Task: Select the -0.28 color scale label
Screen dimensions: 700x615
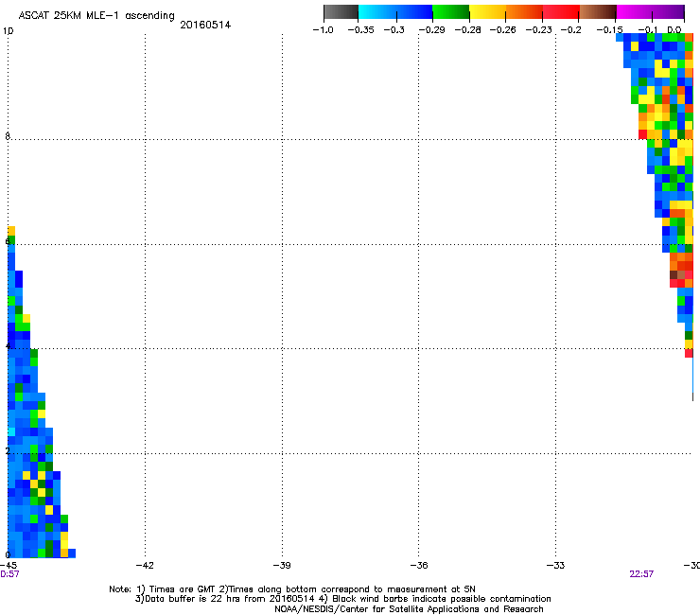Action: [x=468, y=30]
